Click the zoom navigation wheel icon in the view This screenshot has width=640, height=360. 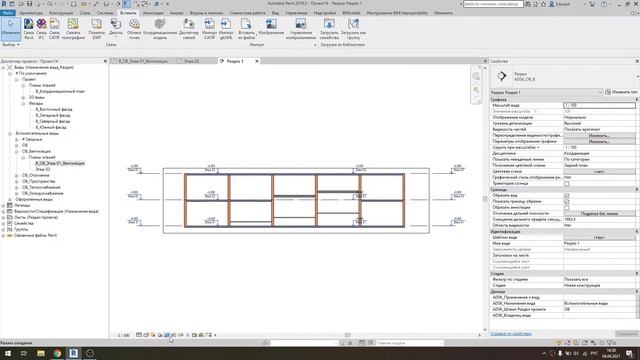(x=476, y=76)
